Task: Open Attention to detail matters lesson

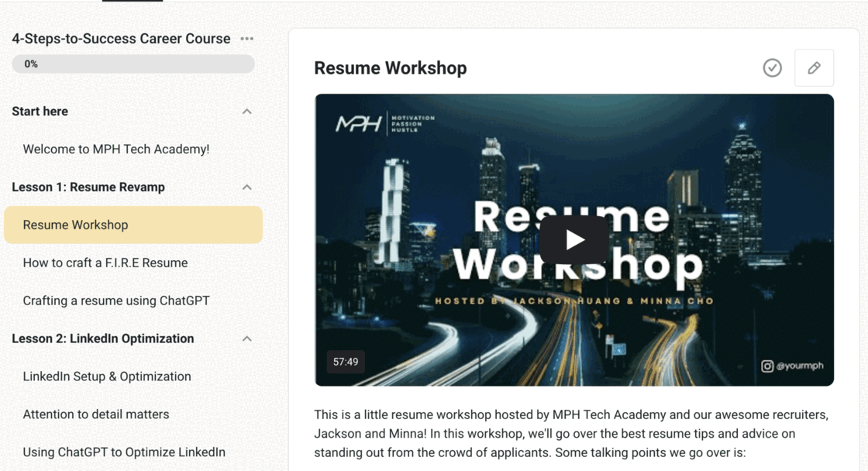Action: 96,414
